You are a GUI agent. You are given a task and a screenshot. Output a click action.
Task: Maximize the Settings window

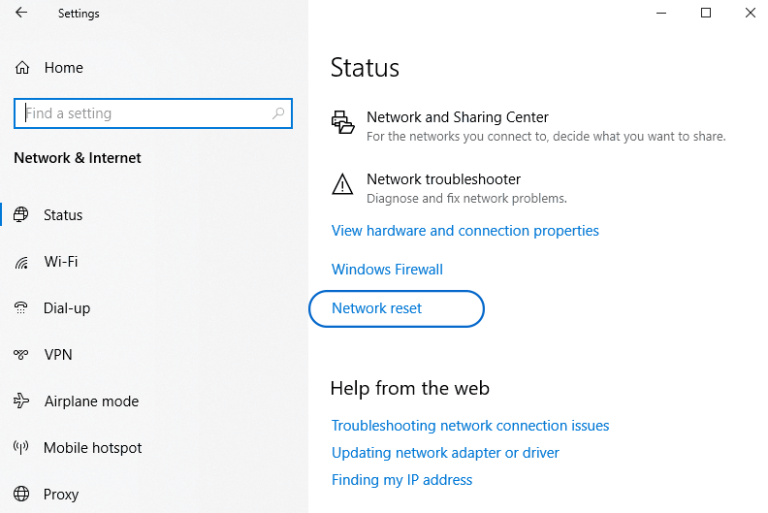tap(706, 13)
